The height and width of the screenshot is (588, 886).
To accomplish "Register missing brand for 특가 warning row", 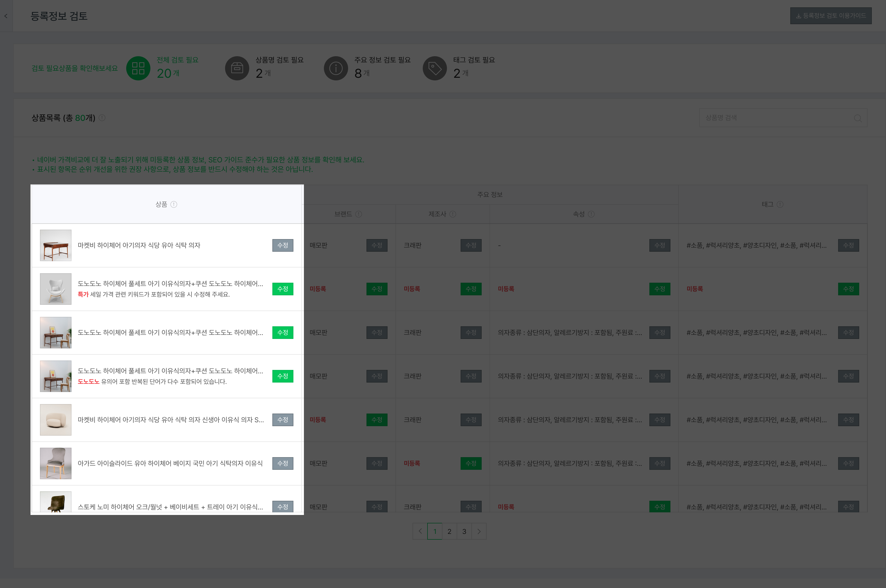I will coord(377,289).
